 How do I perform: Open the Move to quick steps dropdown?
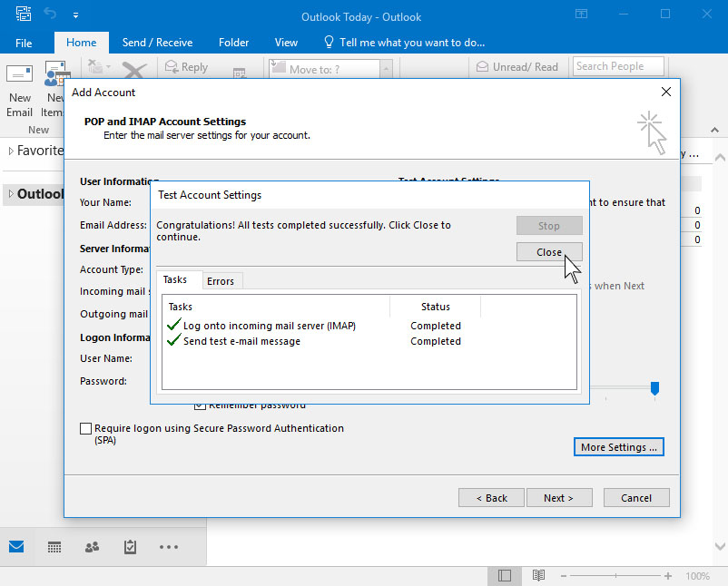point(387,69)
